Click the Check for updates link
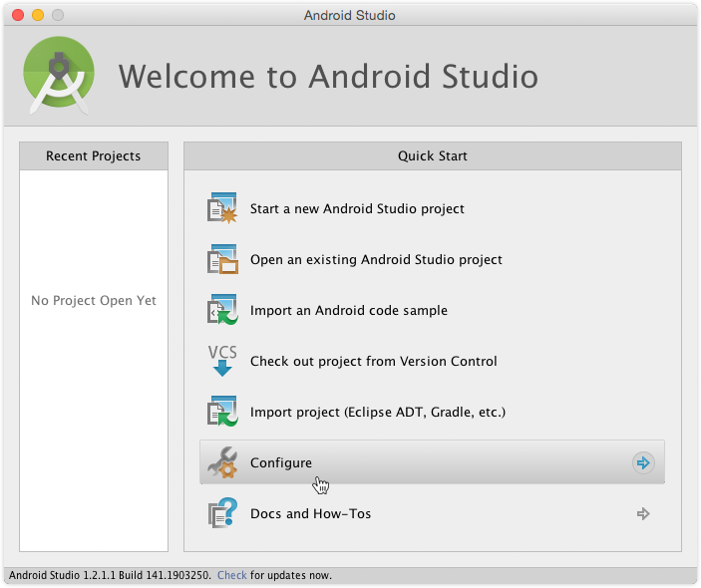 [x=231, y=575]
